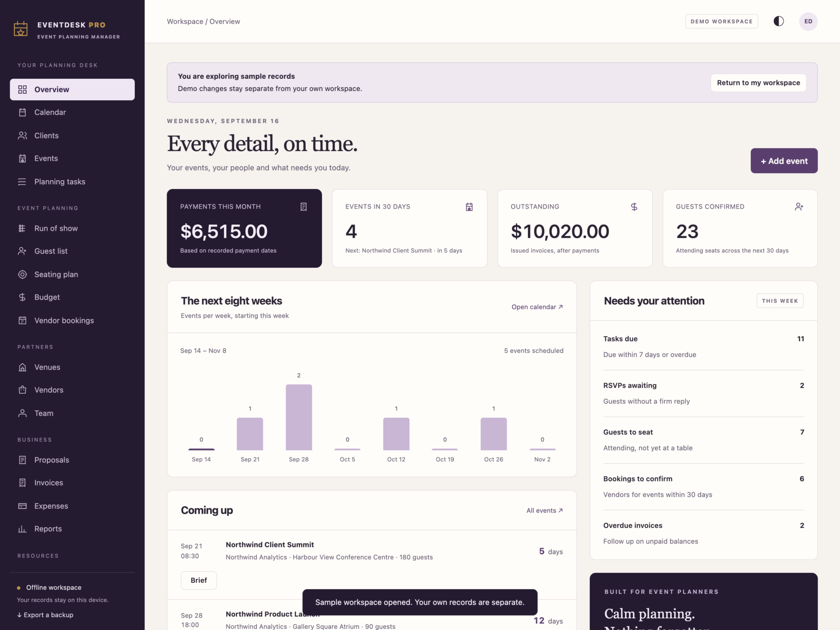Open the RSVPs awaiting attention row

[703, 393]
